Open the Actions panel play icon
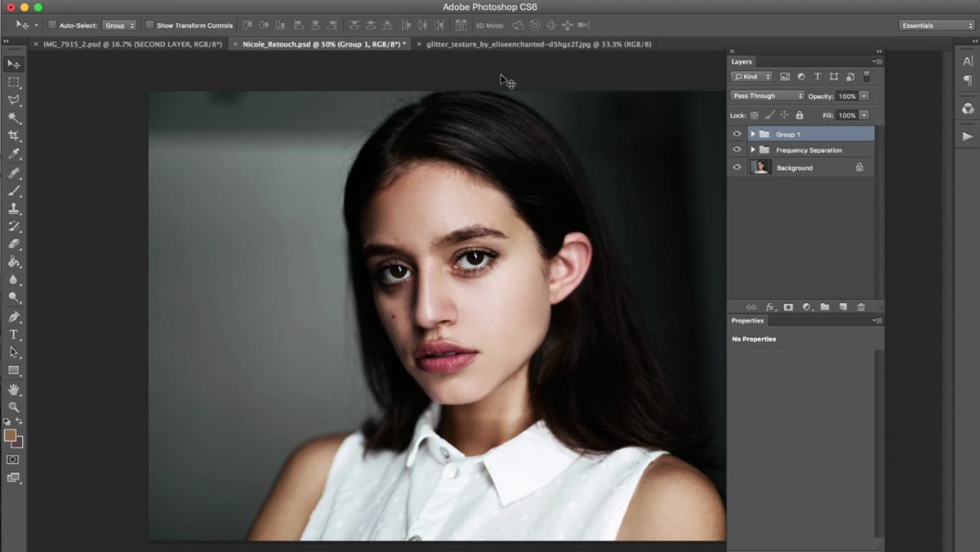The width and height of the screenshot is (980, 552). pyautogui.click(x=968, y=136)
